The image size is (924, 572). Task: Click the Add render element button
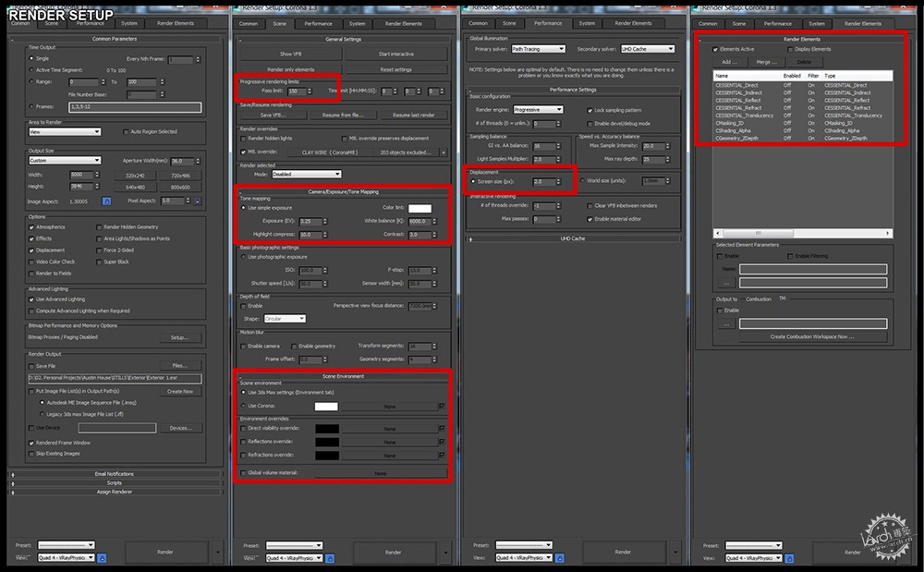tap(729, 62)
